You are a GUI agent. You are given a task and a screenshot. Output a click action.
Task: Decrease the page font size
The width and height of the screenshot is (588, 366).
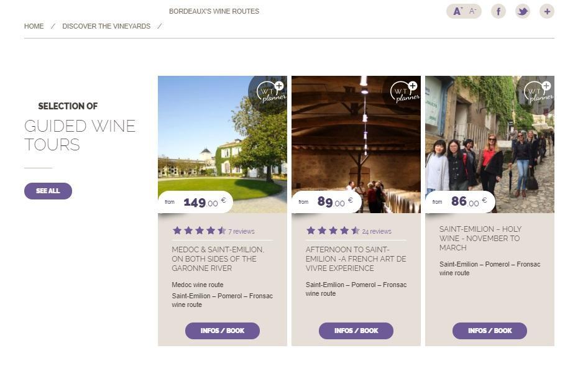[x=473, y=11]
